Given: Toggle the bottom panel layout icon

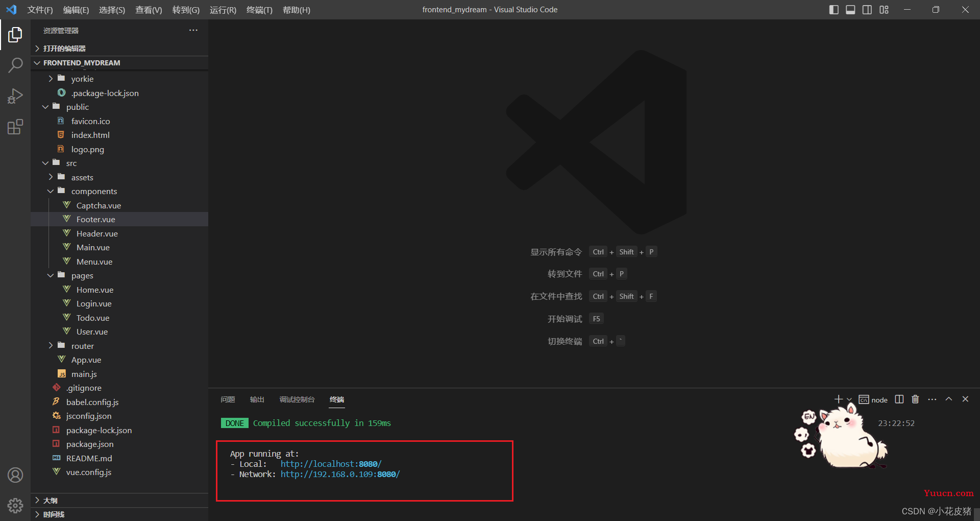Looking at the screenshot, I should (850, 10).
